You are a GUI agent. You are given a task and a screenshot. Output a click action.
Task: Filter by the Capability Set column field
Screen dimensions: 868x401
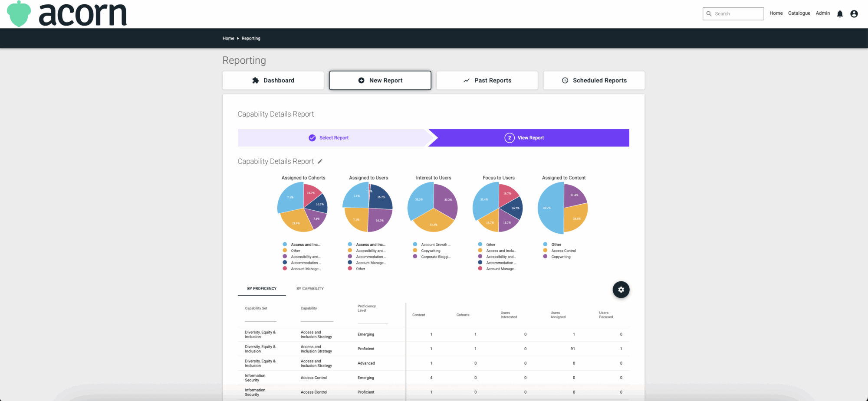(x=260, y=317)
